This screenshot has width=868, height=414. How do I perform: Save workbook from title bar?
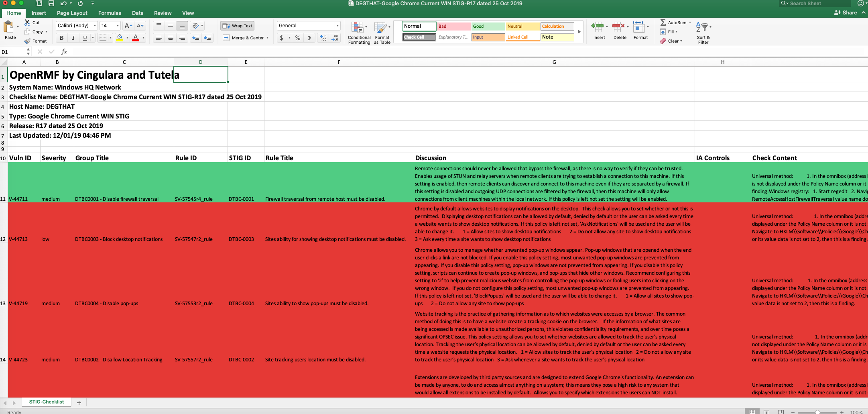[51, 3]
